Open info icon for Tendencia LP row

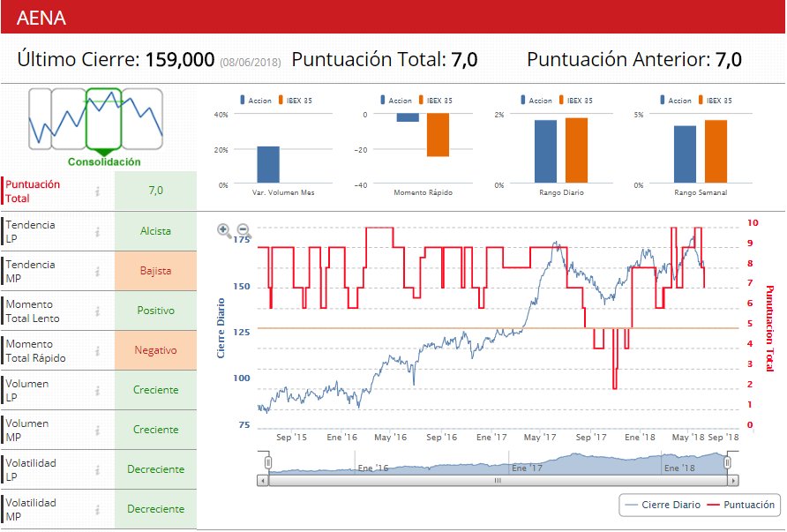click(97, 231)
